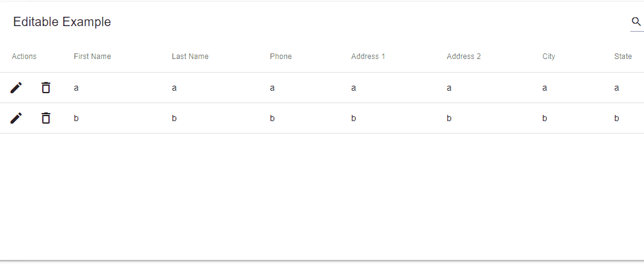Sort by Last Name column header
644x264 pixels.
click(190, 57)
